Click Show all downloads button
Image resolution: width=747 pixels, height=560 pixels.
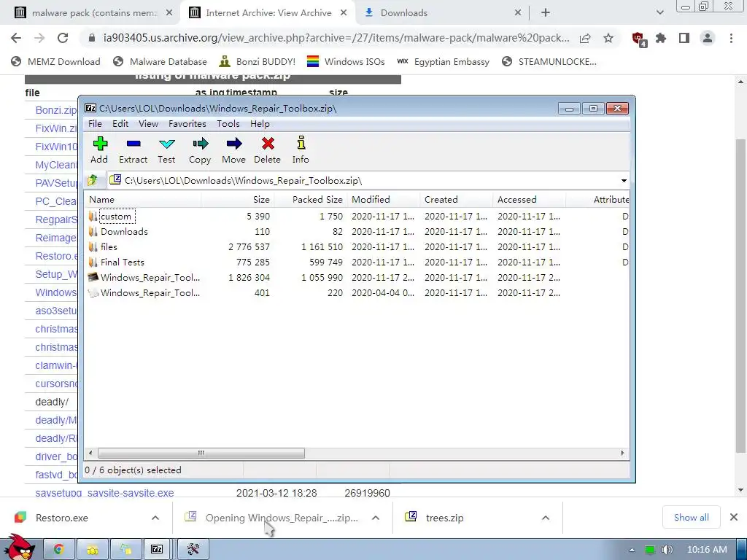[x=692, y=518]
